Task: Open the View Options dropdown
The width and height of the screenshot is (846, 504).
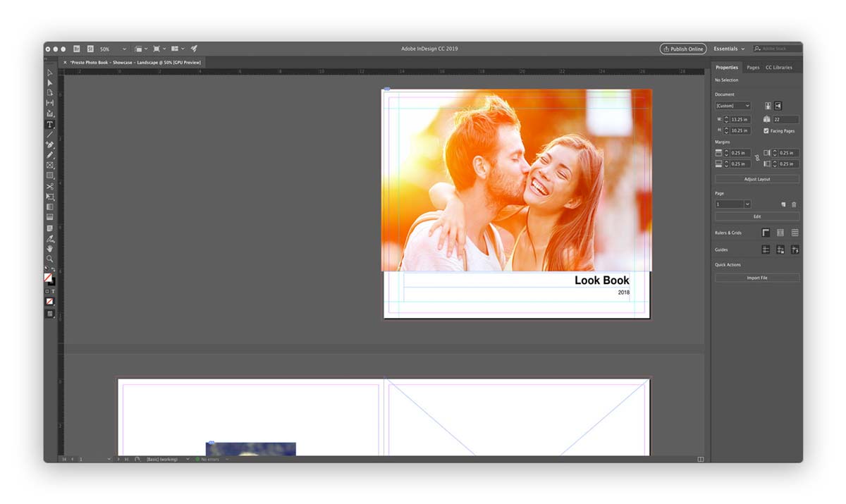Action: (140, 49)
